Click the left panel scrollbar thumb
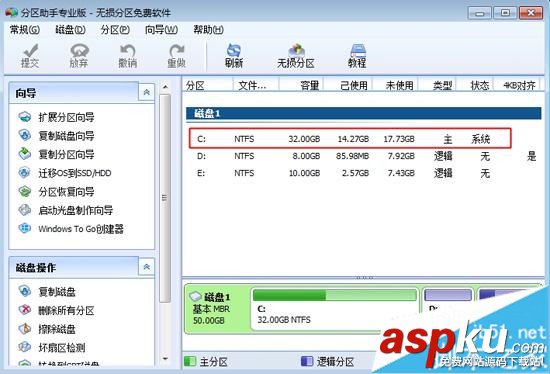 coord(165,198)
